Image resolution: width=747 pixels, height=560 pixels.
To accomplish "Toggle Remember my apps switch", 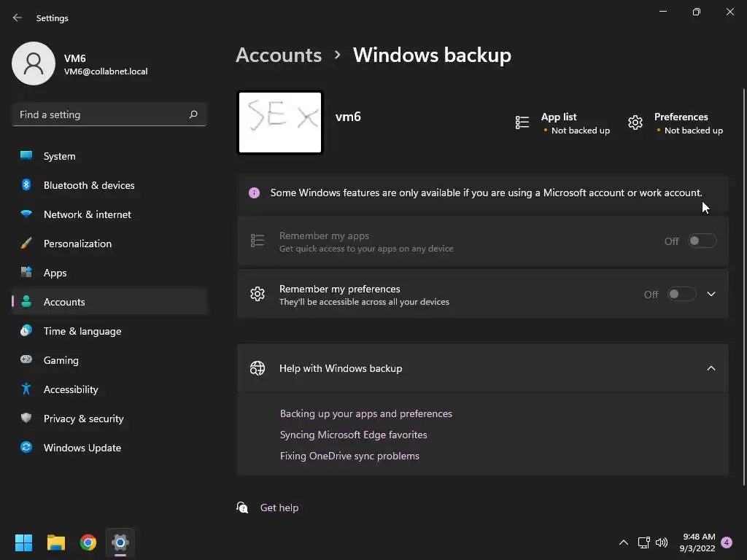I will (703, 241).
